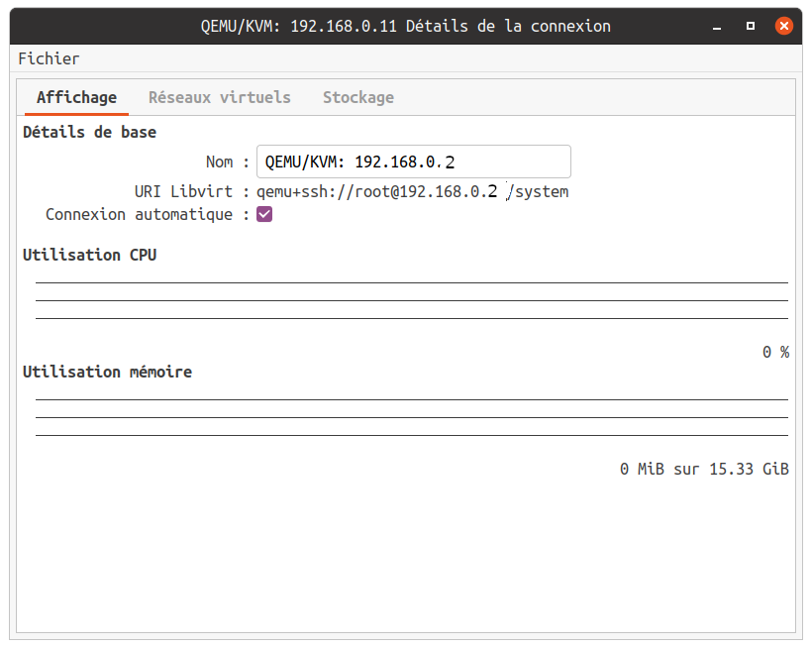
Task: Maximize the connection details window
Action: pos(751,26)
